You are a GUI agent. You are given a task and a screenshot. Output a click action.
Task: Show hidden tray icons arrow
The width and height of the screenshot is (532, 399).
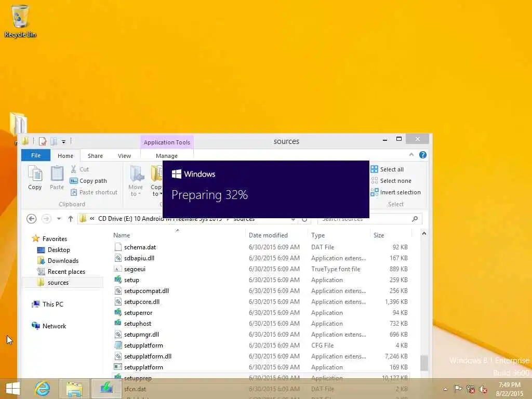click(x=445, y=389)
